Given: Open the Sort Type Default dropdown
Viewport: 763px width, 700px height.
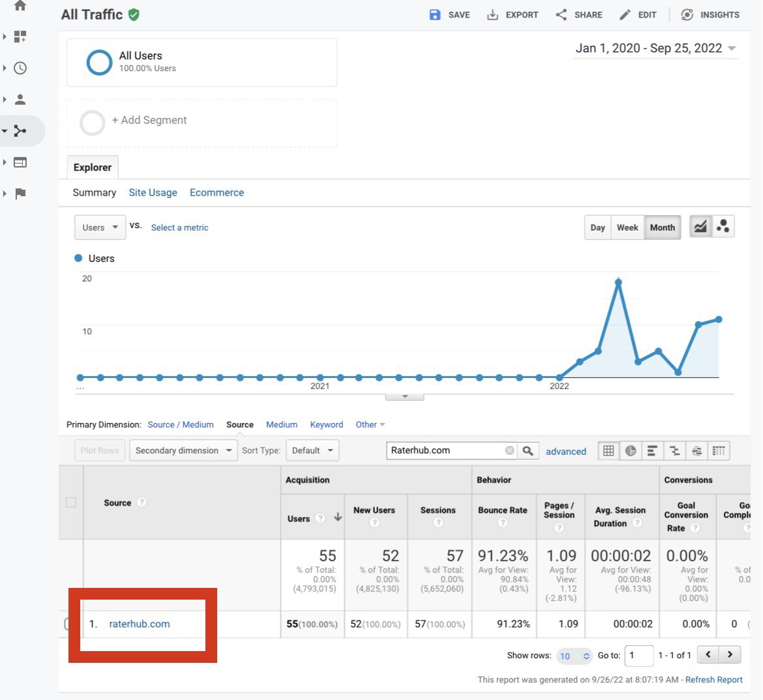Looking at the screenshot, I should pyautogui.click(x=312, y=450).
